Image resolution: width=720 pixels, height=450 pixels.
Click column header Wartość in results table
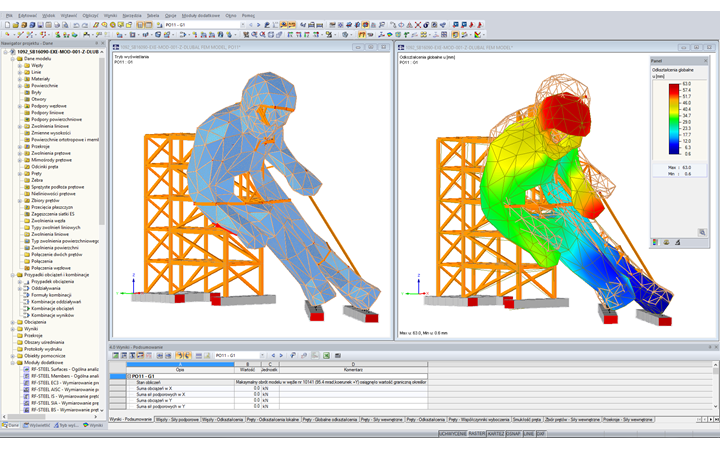click(248, 370)
